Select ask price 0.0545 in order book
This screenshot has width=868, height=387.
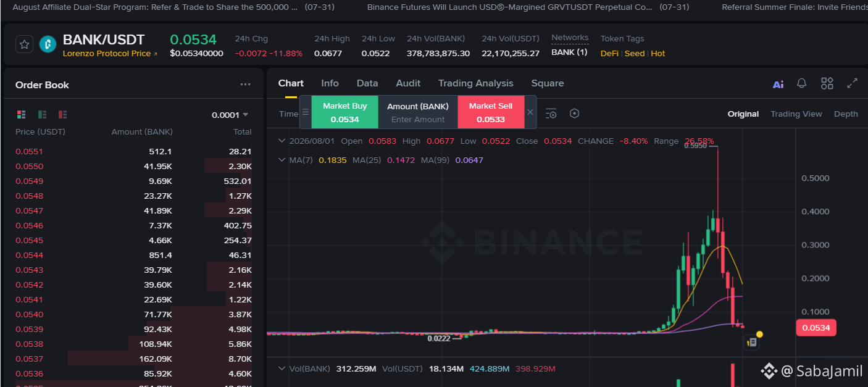tap(29, 240)
